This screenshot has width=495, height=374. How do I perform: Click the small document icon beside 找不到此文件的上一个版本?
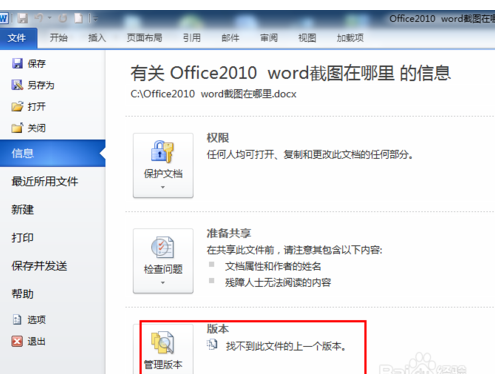[212, 345]
